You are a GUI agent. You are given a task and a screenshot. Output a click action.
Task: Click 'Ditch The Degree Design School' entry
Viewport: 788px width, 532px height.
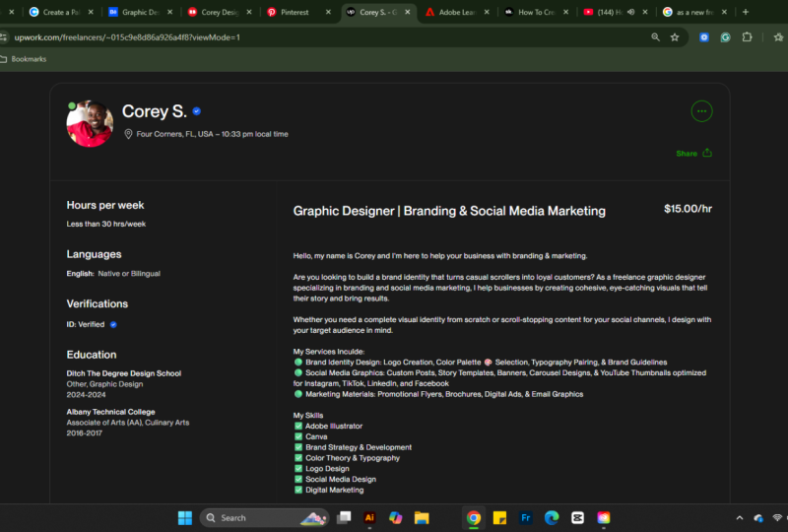pos(124,373)
